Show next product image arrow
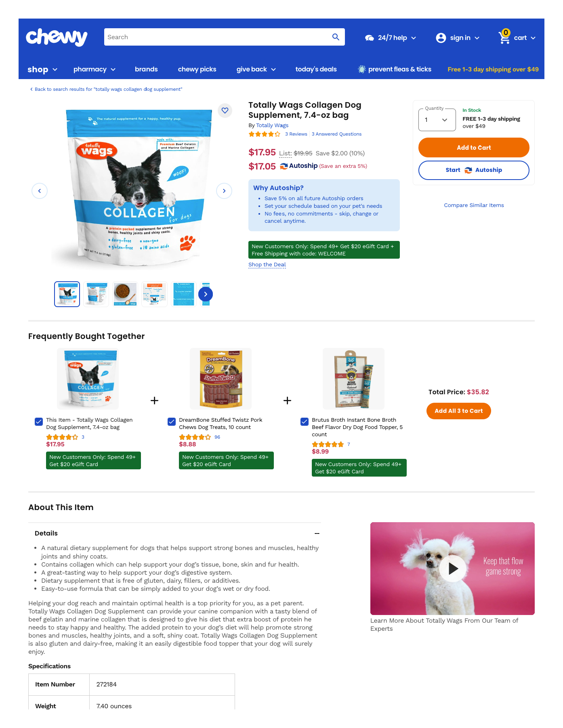The image size is (563, 728). [x=224, y=191]
